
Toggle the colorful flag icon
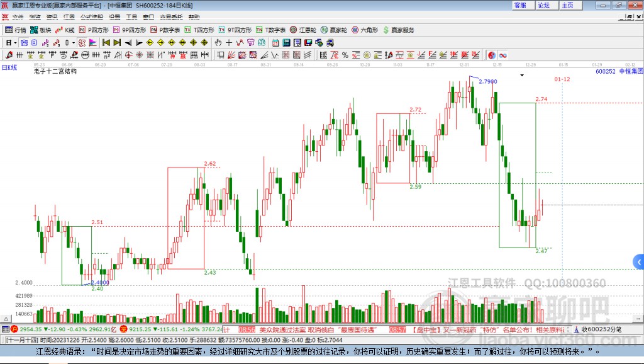[x=93, y=43]
